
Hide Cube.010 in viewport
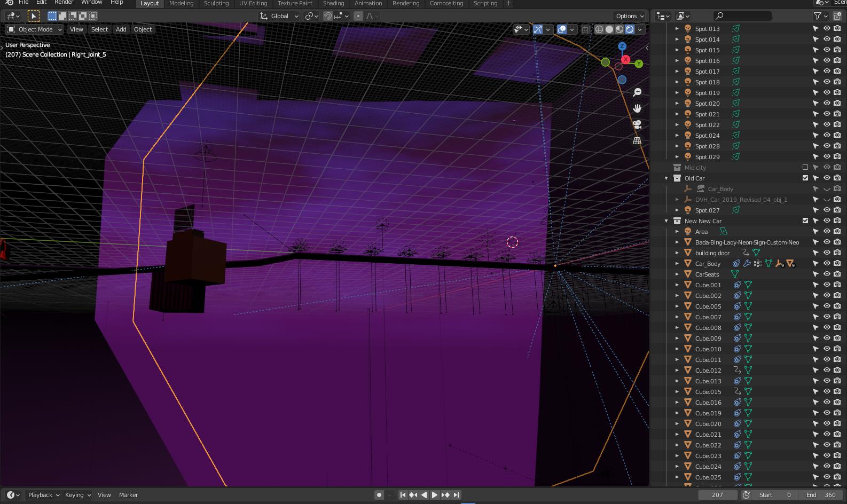click(826, 349)
